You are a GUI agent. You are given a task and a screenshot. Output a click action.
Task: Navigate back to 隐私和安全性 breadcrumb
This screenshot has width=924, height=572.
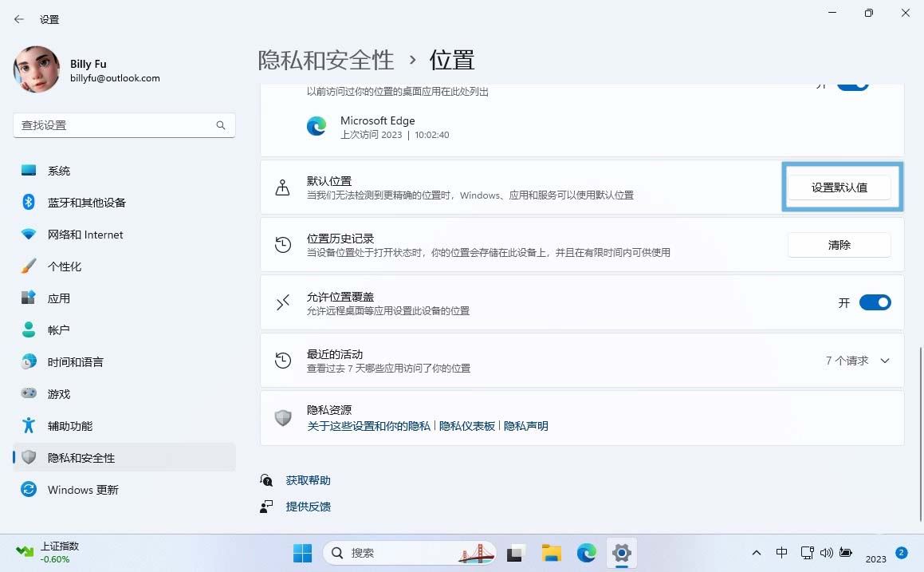325,60
